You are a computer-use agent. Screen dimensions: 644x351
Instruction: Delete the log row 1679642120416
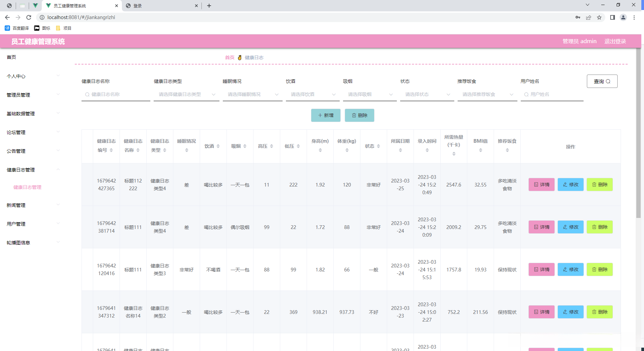coord(600,269)
